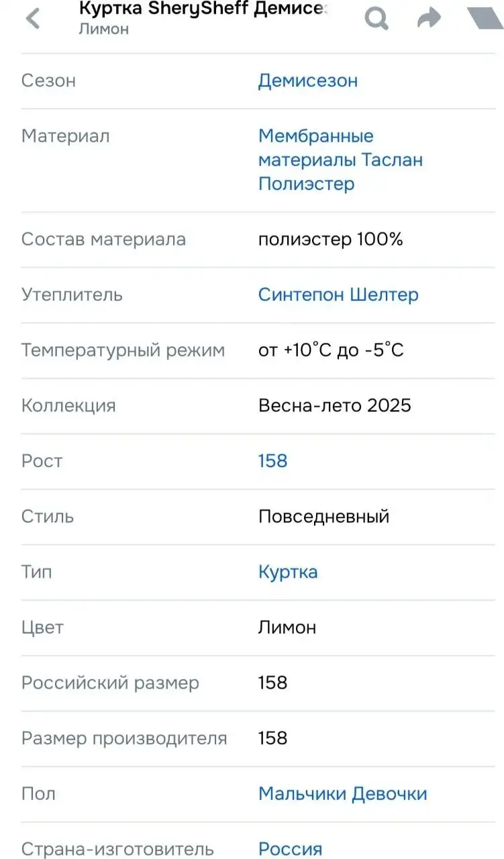Open the Полиэстер material link
This screenshot has width=504, height=859.
[x=307, y=183]
